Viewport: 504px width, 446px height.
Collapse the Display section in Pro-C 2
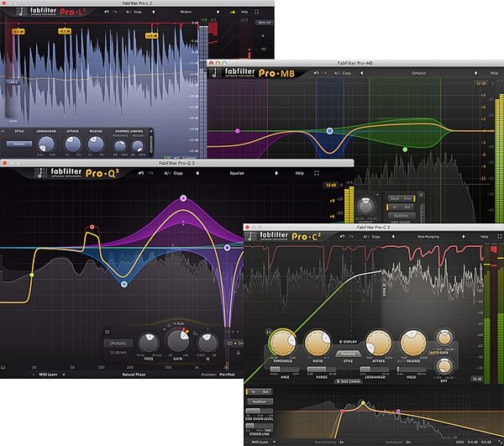(348, 342)
